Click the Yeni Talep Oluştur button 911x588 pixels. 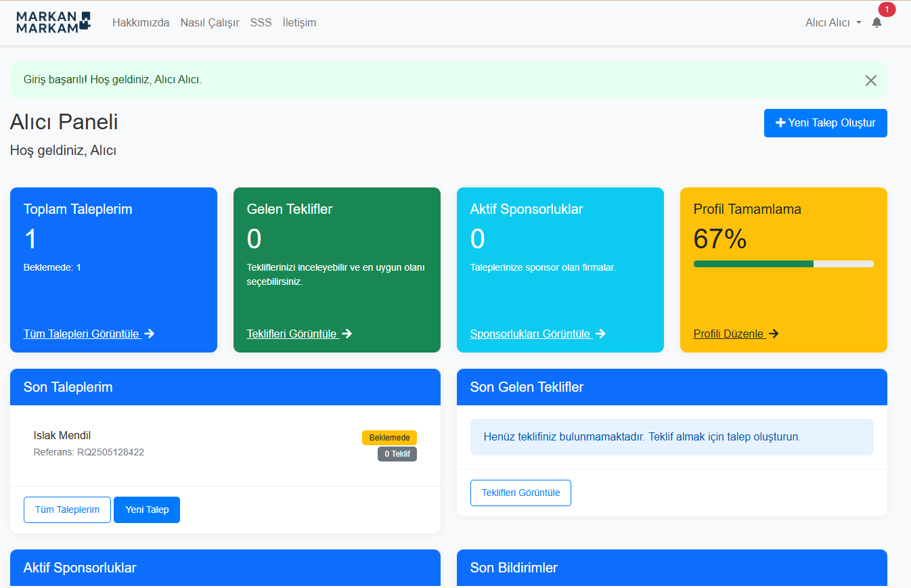coord(825,123)
